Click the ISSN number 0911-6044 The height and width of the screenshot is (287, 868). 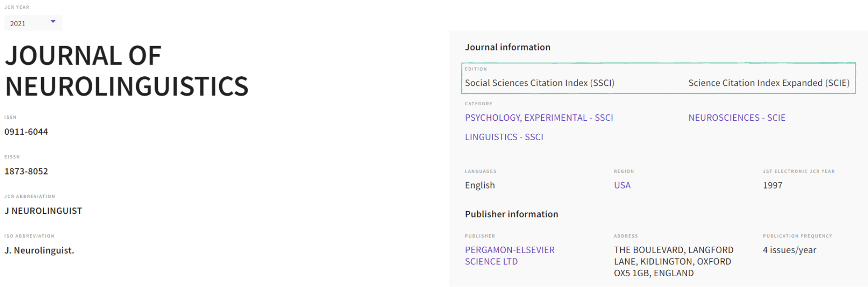tap(26, 132)
